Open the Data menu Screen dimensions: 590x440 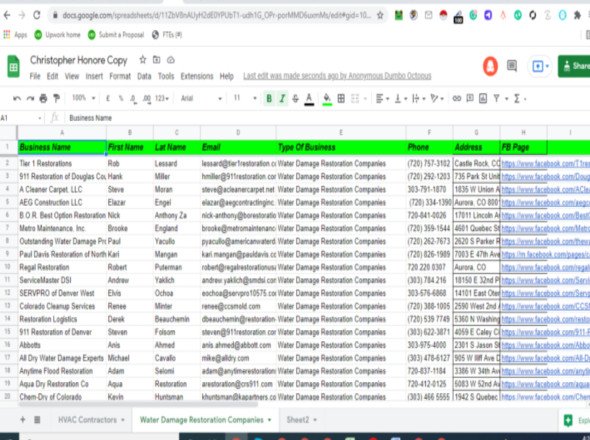[144, 76]
